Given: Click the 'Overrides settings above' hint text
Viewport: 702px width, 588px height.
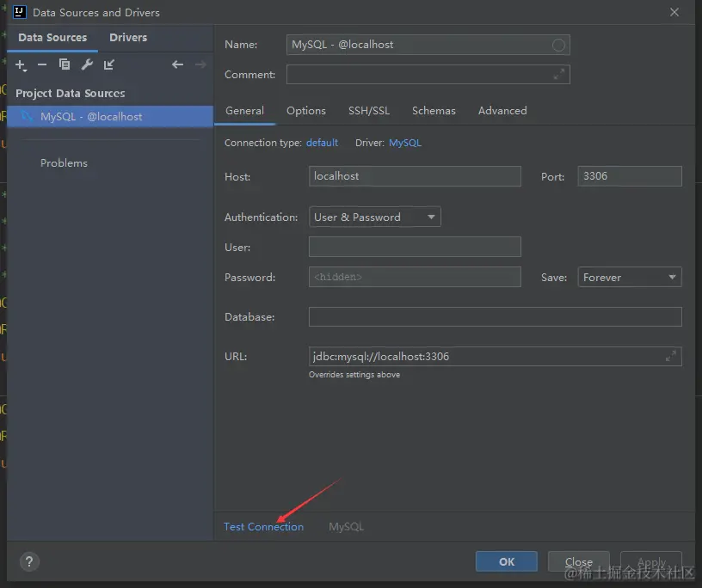Looking at the screenshot, I should pos(354,375).
